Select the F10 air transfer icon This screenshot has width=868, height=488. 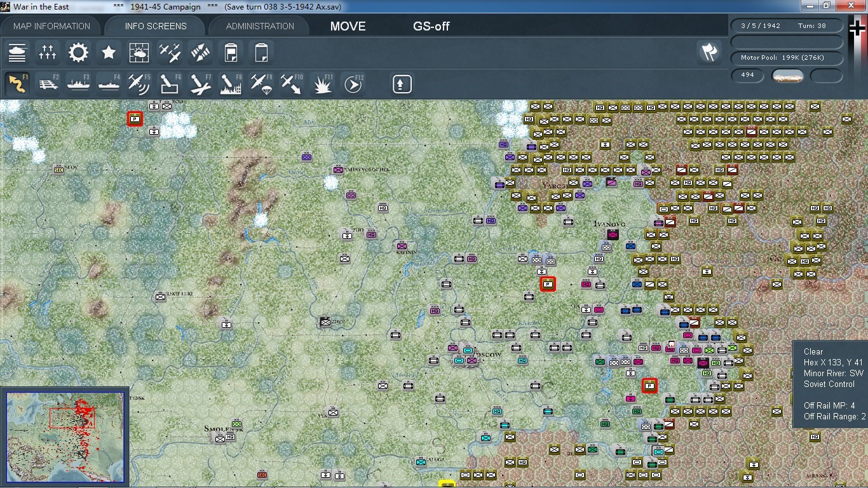click(292, 83)
